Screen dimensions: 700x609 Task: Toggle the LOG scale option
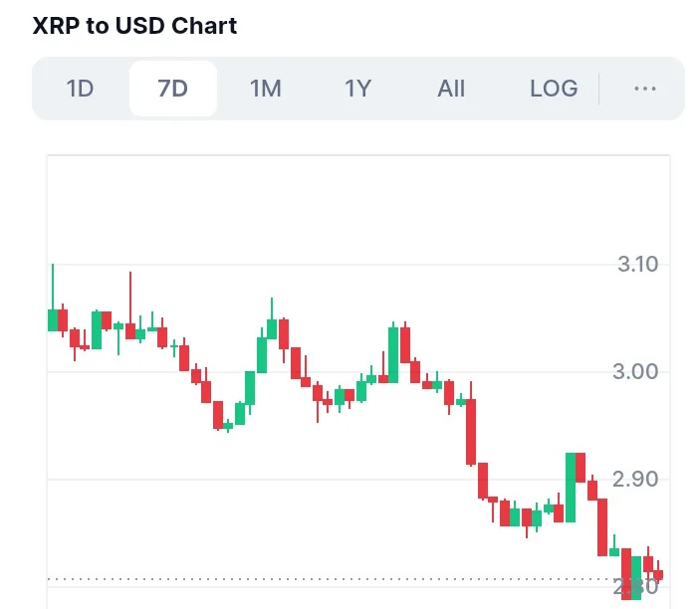(x=554, y=89)
